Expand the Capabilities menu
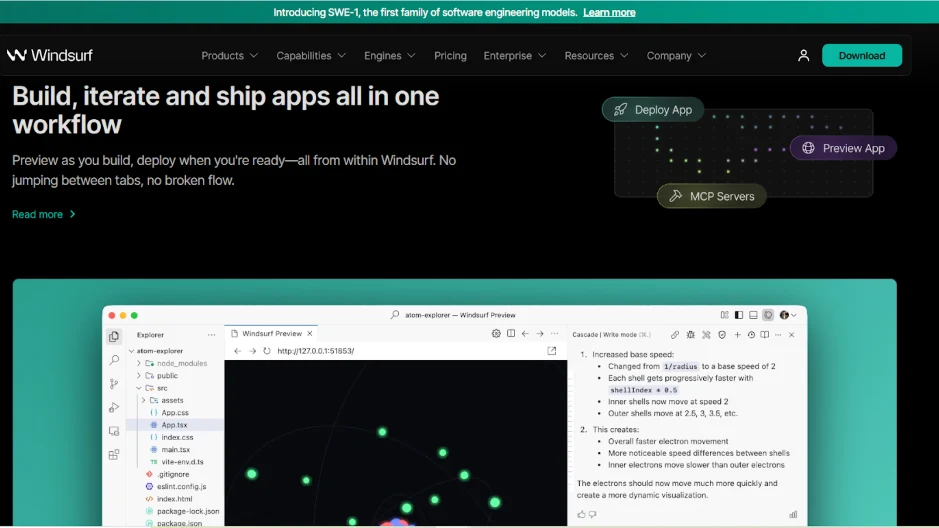The width and height of the screenshot is (939, 528). (311, 56)
